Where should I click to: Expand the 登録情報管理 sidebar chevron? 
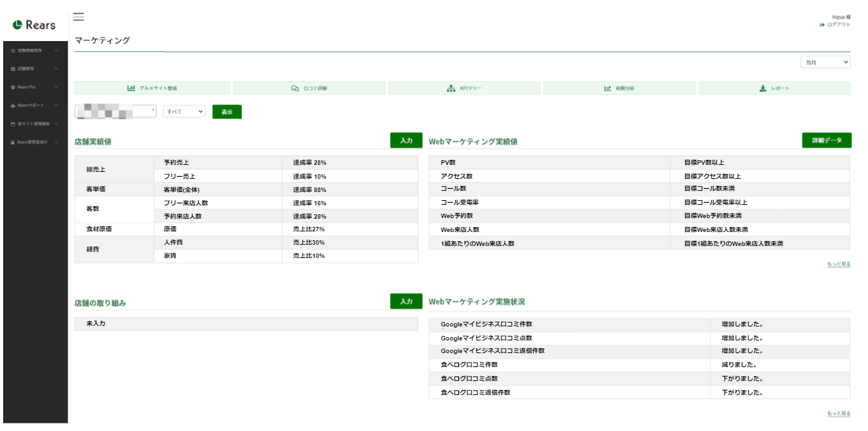tap(56, 50)
